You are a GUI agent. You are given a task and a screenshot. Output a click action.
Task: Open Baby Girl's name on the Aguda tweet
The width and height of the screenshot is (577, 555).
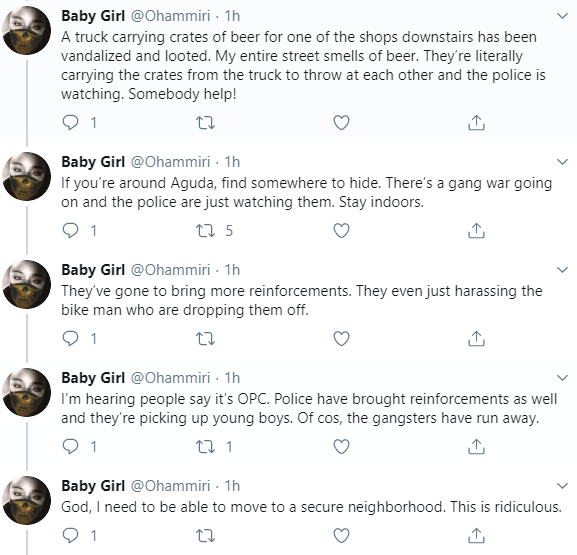coord(93,162)
